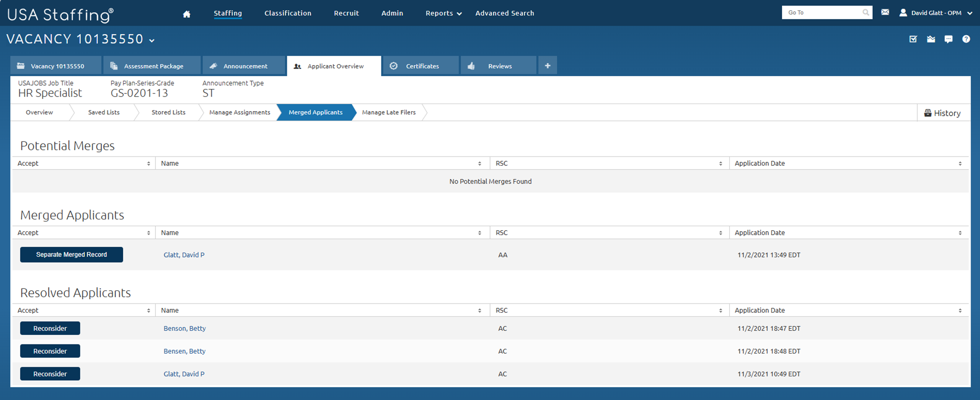Image resolution: width=980 pixels, height=400 pixels.
Task: Click the Separate Merged Record button
Action: (x=71, y=255)
